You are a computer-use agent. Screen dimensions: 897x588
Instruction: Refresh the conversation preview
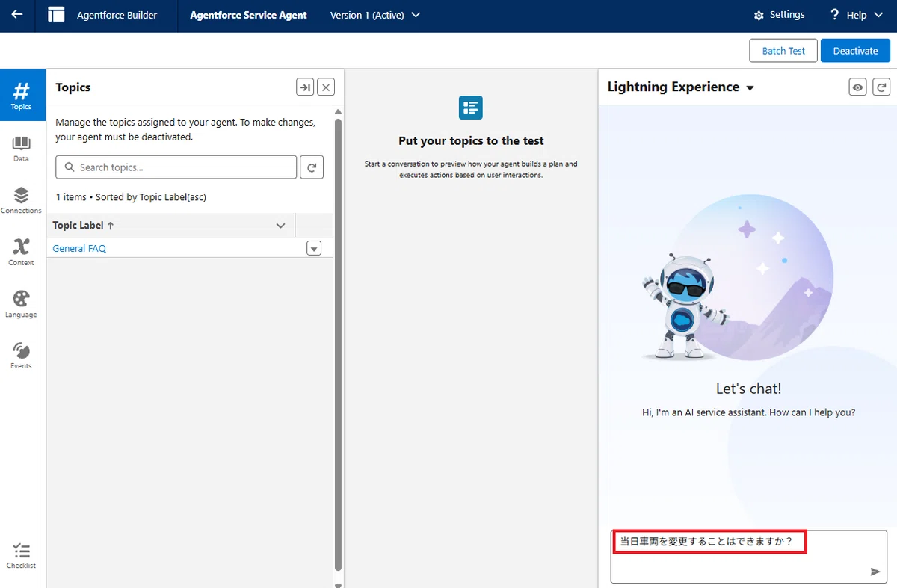click(x=882, y=87)
